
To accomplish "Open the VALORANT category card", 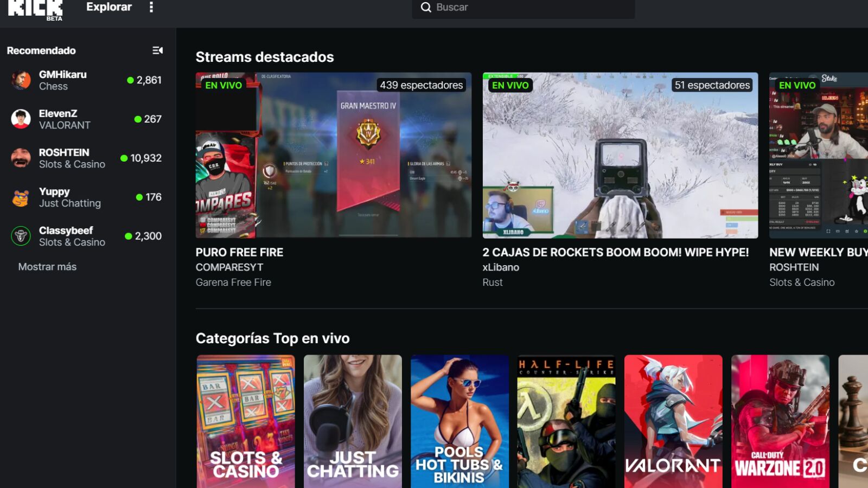I will point(673,421).
